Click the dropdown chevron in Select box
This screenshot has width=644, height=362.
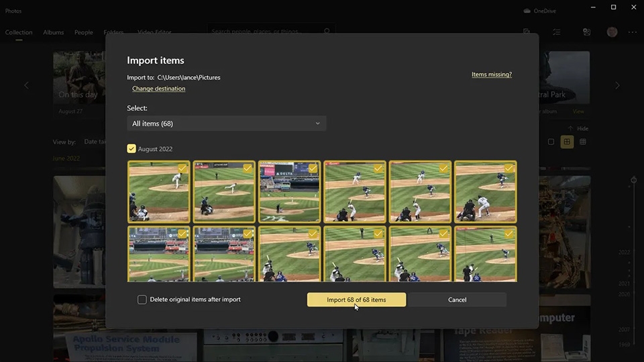[317, 124]
